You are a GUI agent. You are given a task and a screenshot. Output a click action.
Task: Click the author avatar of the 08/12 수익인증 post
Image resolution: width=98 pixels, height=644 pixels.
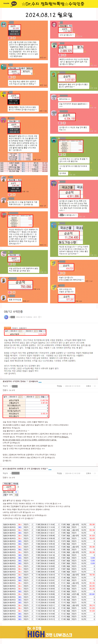pyautogui.click(x=6, y=317)
